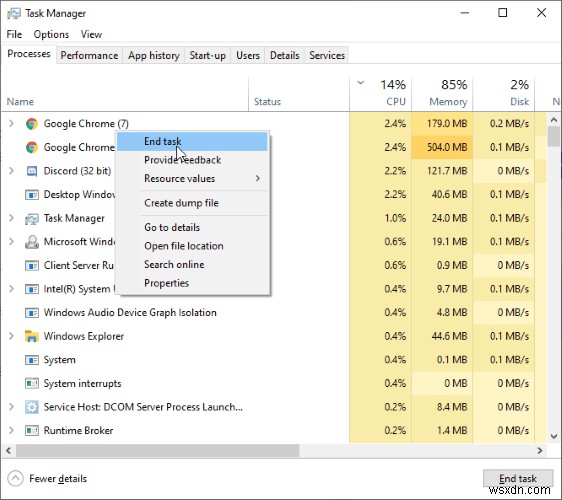The image size is (562, 500).
Task: Click the 179.0 MB memory cell
Action: tap(442, 124)
